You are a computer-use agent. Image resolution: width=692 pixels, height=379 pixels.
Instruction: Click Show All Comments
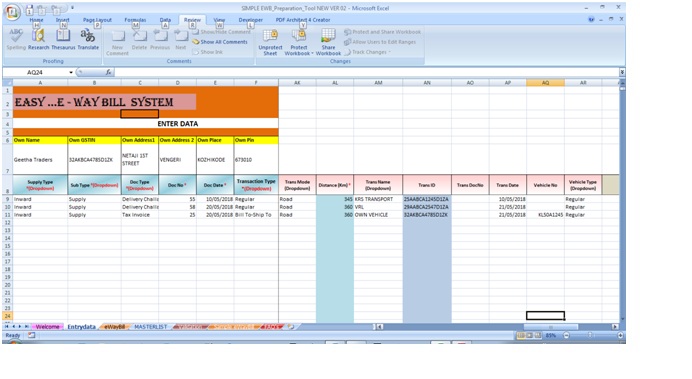[x=220, y=42]
